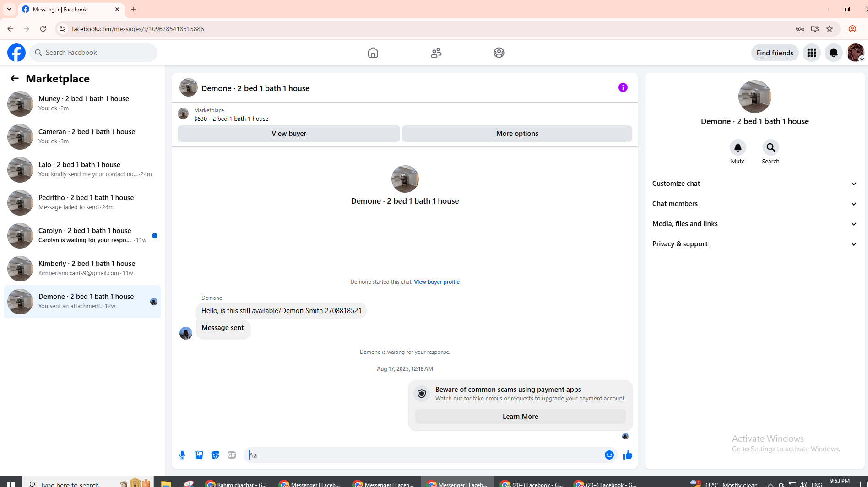Open Pedritho 2 bed 1 bath chat
This screenshot has width=868, height=487.
click(82, 202)
